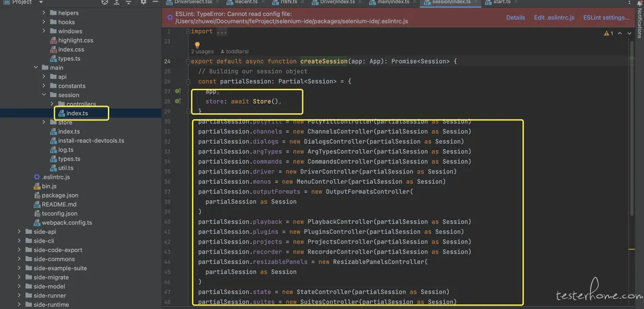Go to previous highlighted error arrow
This screenshot has height=309, width=644.
click(x=620, y=33)
